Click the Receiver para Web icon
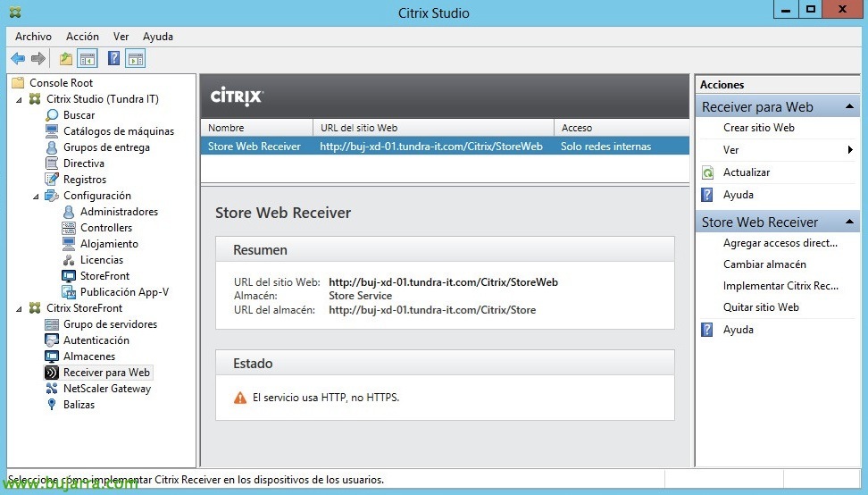Viewport: 868px width, 495px height. [52, 372]
